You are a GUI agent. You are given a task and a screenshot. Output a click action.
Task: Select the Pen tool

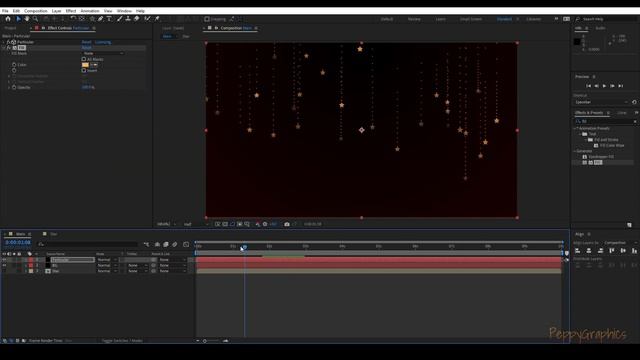point(100,19)
